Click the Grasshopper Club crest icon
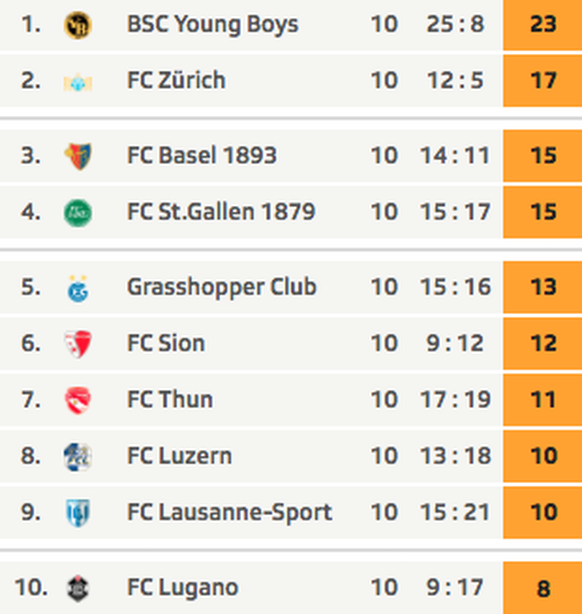 [x=78, y=289]
